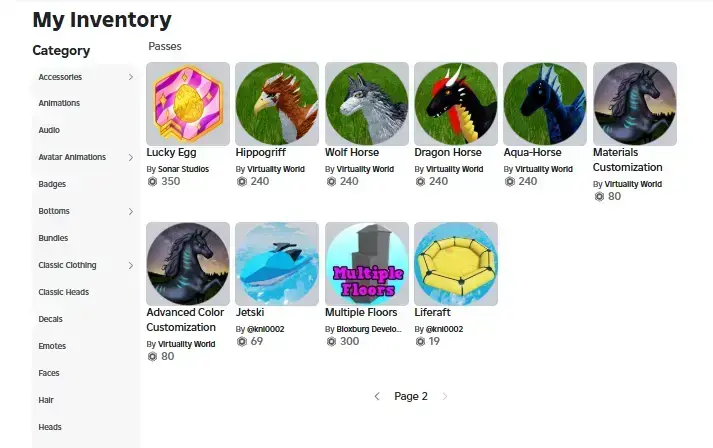Switch to the Badges category
This screenshot has width=713, height=448.
pyautogui.click(x=52, y=184)
